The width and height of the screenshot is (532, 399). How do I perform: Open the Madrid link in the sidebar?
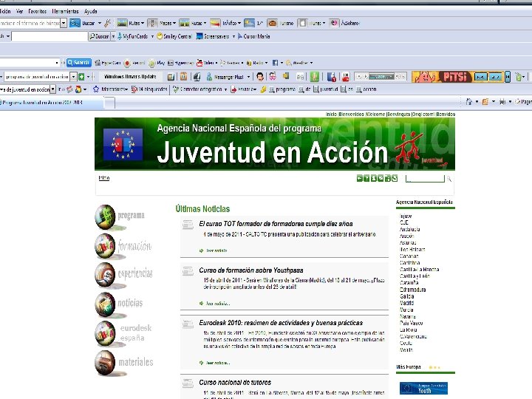click(407, 303)
